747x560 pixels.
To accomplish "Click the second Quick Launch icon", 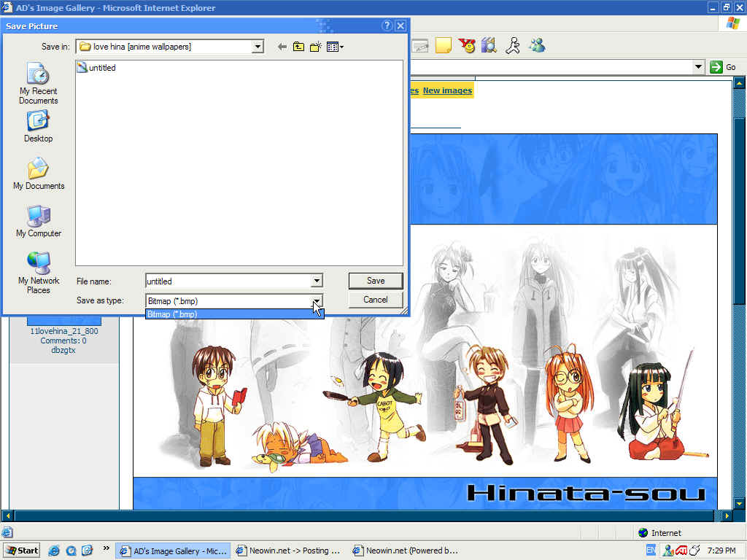I will tap(71, 551).
